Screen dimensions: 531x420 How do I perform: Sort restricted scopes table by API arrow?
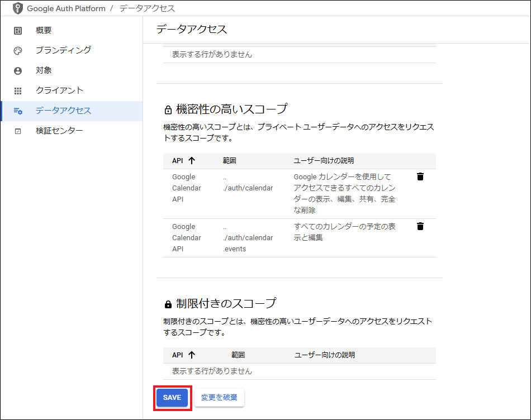click(192, 355)
